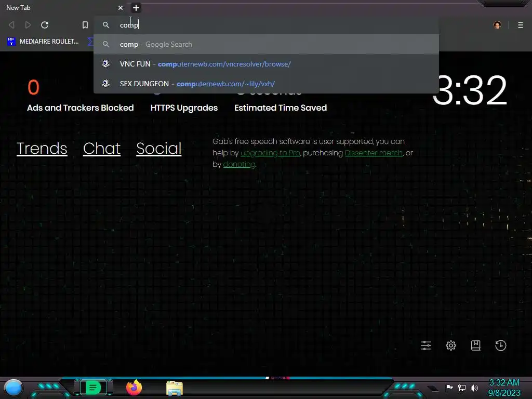The width and height of the screenshot is (532, 399).
Task: Follow the 'Dissenter merch' link
Action: tap(374, 153)
